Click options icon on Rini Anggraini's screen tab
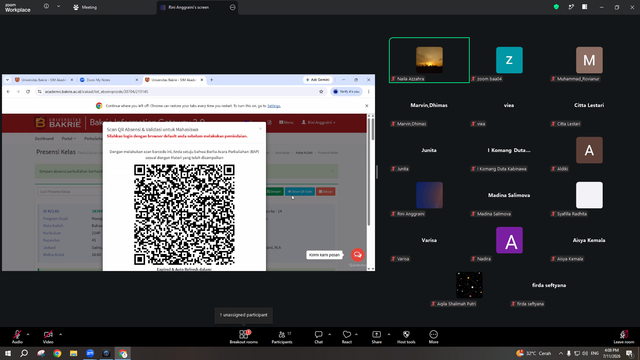640x360 pixels. 233,7
